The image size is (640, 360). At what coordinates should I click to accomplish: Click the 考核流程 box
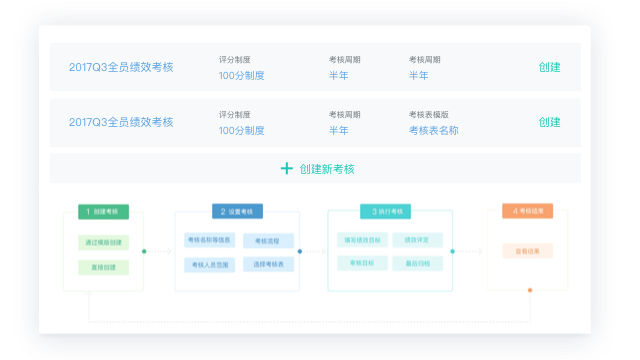(x=268, y=241)
